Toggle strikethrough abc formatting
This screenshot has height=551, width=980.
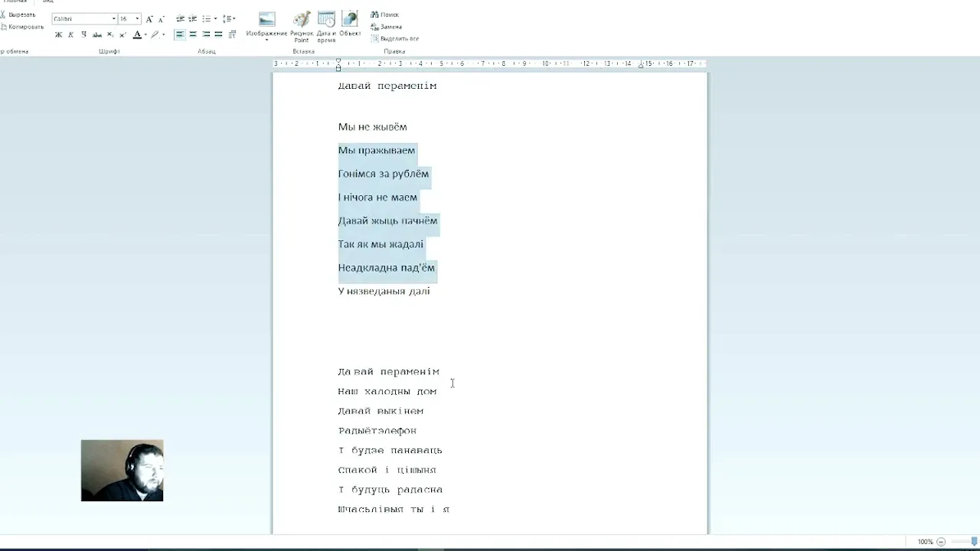(x=97, y=34)
